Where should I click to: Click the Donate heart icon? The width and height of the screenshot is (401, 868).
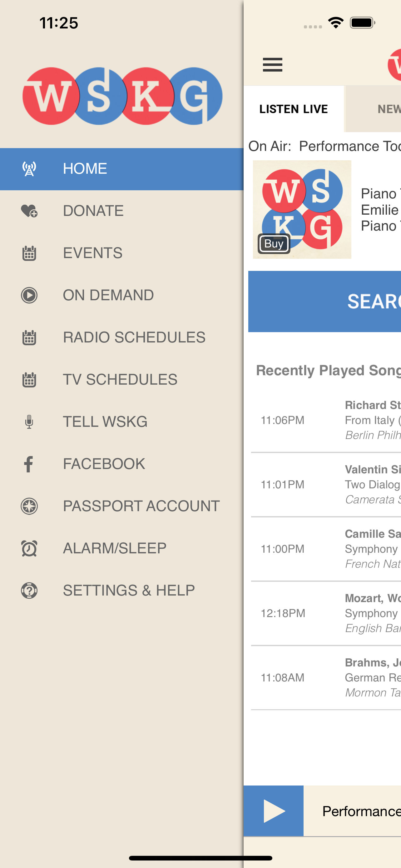coord(29,211)
